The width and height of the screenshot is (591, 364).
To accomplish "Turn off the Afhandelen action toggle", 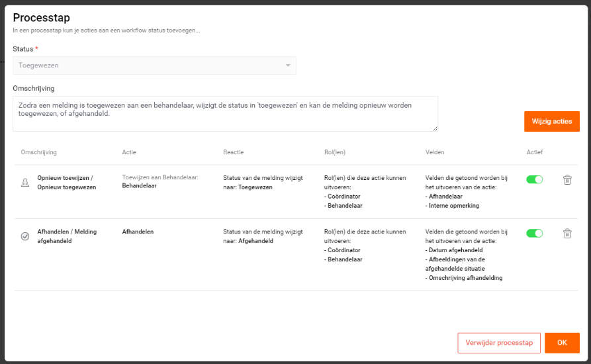I will [x=535, y=233].
